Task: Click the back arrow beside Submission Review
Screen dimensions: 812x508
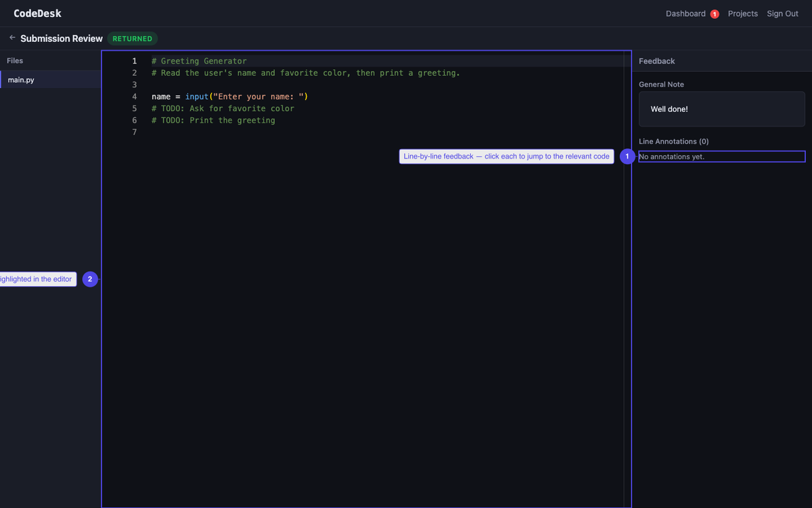Action: pos(12,38)
